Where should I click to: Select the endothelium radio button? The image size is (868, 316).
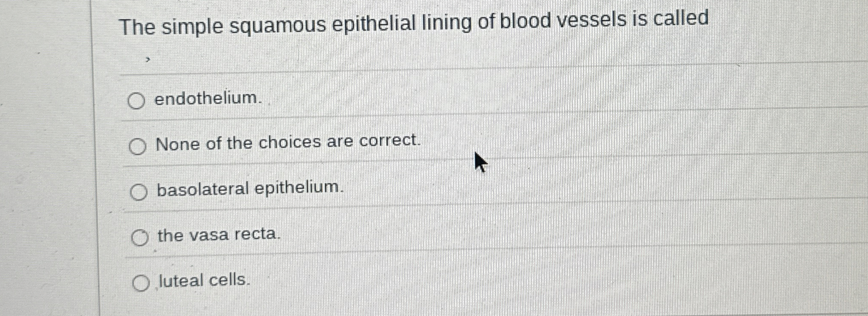[x=137, y=101]
